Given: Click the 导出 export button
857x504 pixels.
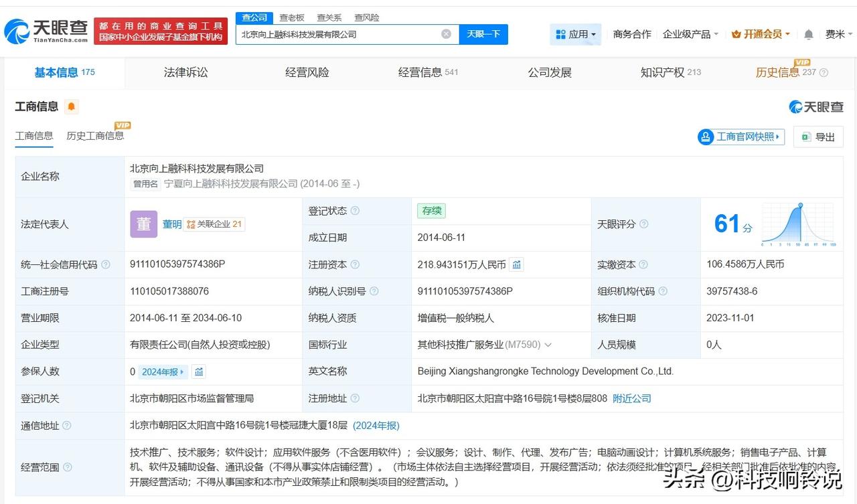Looking at the screenshot, I should click(x=818, y=137).
